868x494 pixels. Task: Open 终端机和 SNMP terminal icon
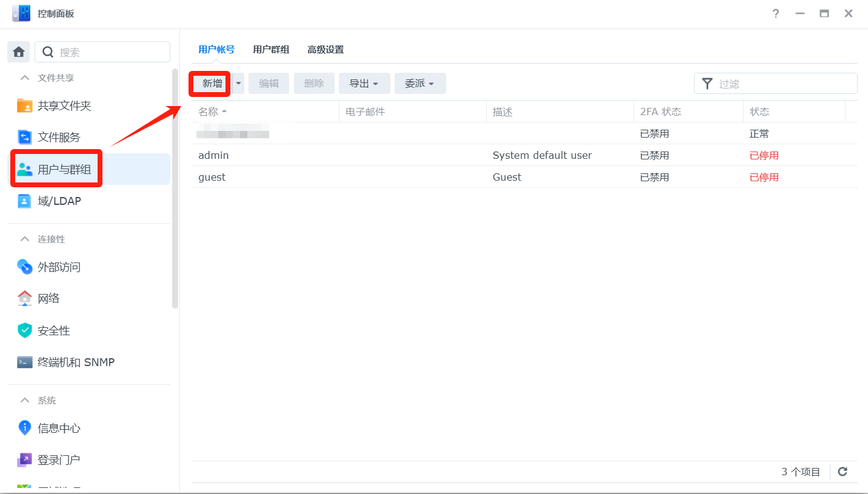[25, 362]
